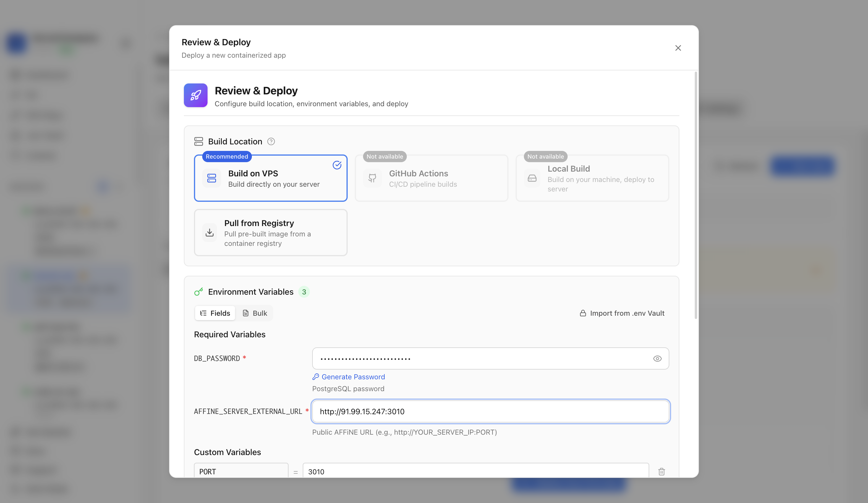Image resolution: width=868 pixels, height=503 pixels.
Task: Close the Review & Deploy dialog
Action: click(x=678, y=48)
